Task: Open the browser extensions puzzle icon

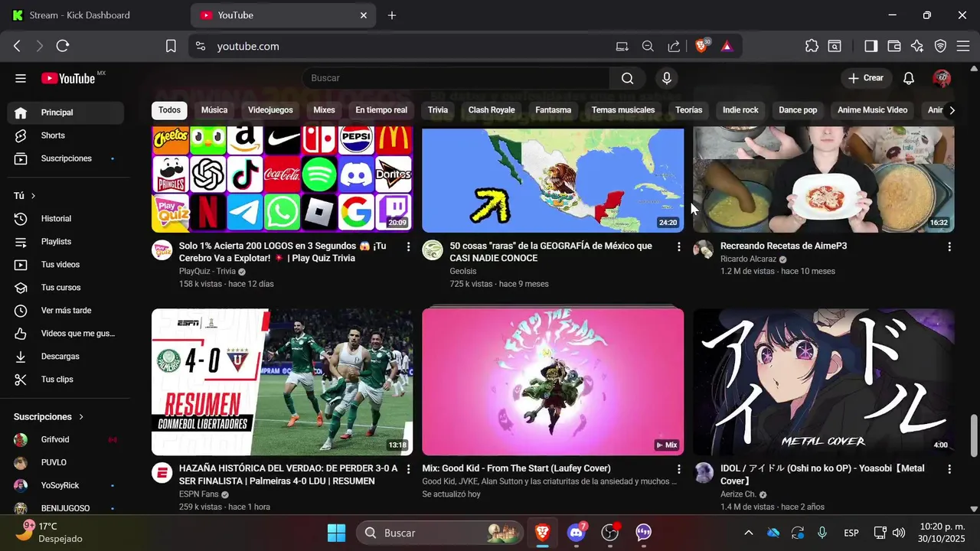Action: (x=812, y=46)
